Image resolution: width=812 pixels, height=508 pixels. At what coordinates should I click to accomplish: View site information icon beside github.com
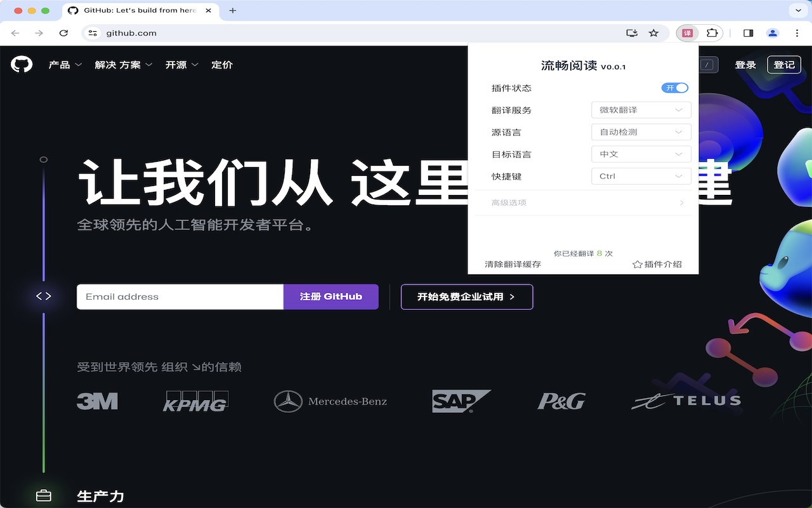click(93, 33)
